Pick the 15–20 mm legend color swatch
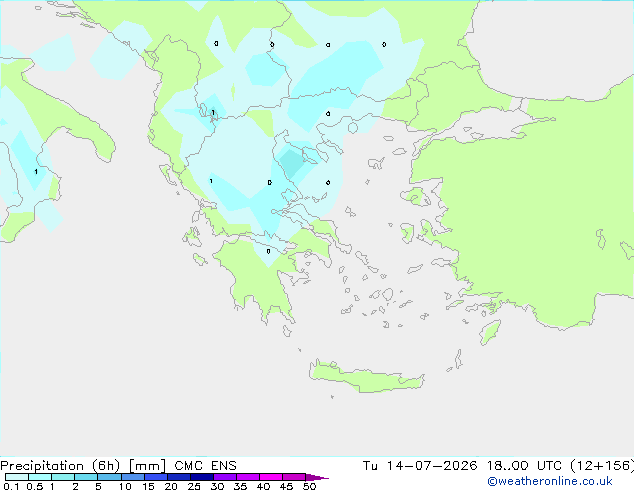The image size is (634, 490). [x=155, y=477]
